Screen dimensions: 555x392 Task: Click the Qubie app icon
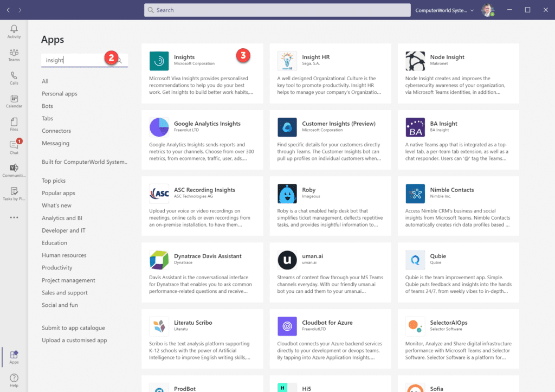[415, 260]
